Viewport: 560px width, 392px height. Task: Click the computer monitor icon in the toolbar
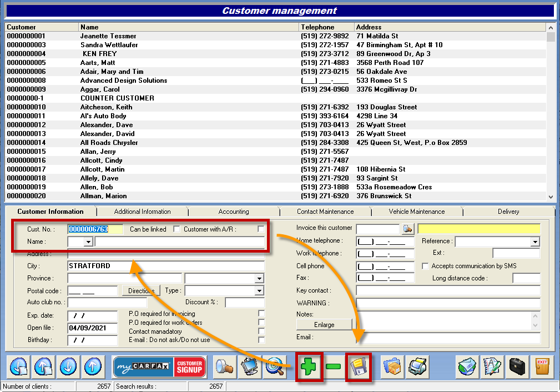click(250, 366)
